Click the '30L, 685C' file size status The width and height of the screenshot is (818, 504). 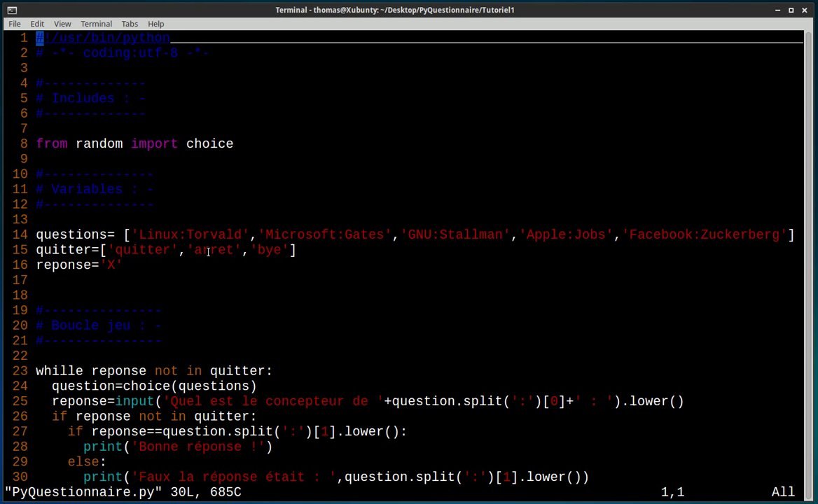point(205,492)
